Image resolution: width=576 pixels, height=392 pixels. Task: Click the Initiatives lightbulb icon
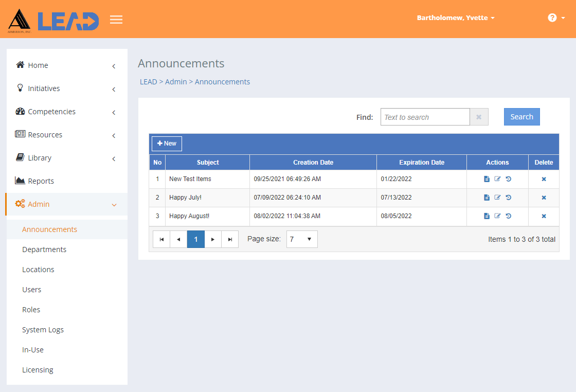point(20,88)
